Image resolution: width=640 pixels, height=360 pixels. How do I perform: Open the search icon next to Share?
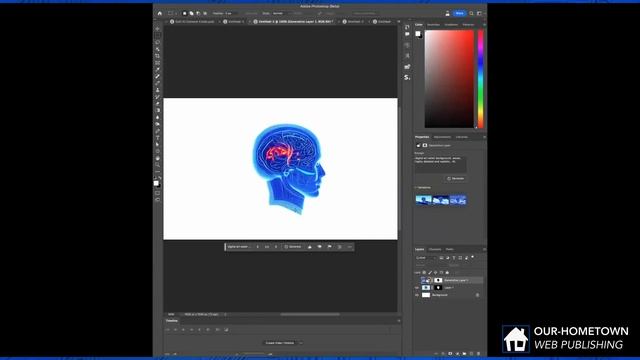pyautogui.click(x=471, y=13)
